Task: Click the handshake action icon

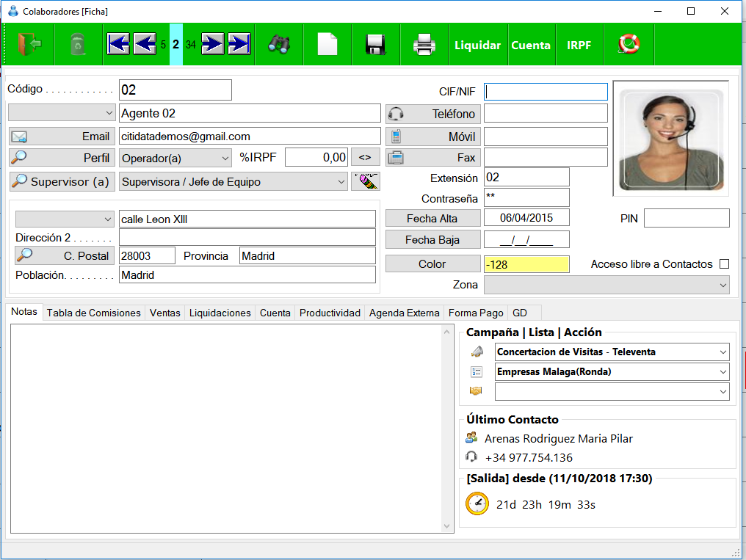Action: point(476,390)
